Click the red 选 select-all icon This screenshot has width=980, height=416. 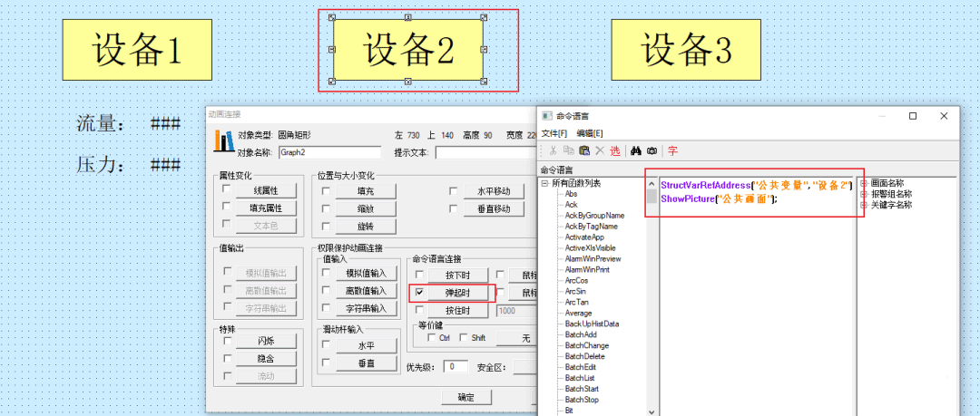(615, 150)
